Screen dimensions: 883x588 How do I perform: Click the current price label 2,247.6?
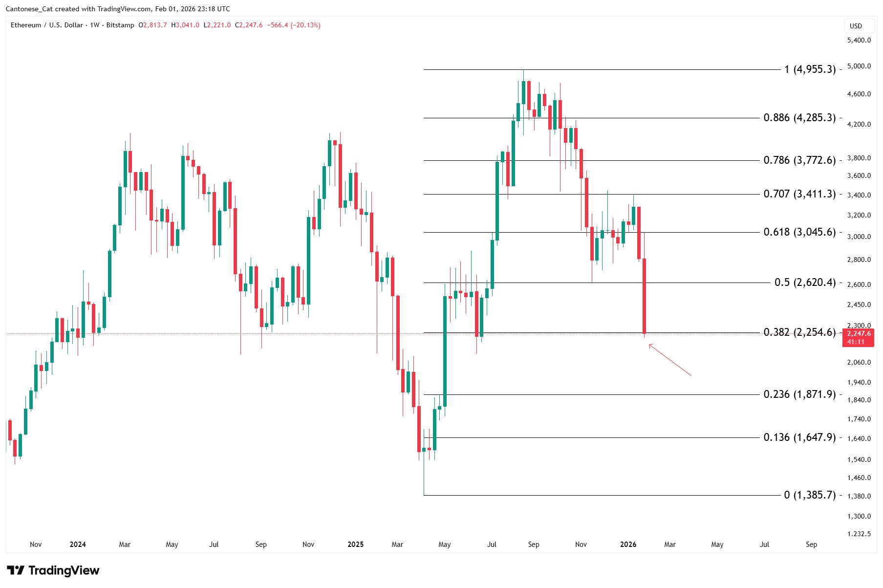(859, 334)
